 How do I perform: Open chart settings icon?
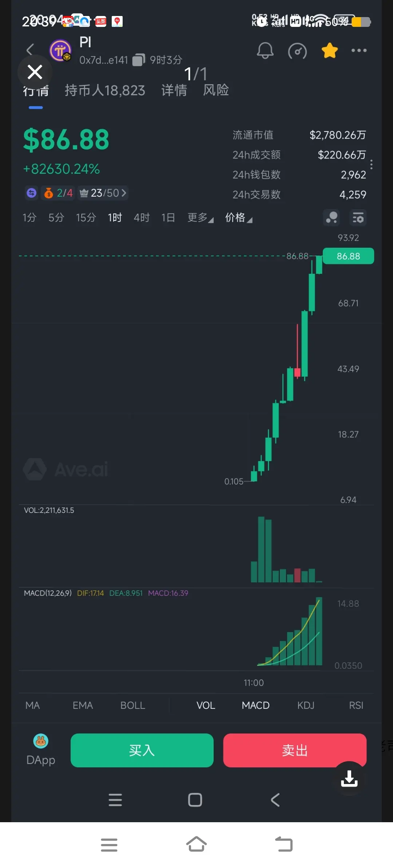coord(358,218)
